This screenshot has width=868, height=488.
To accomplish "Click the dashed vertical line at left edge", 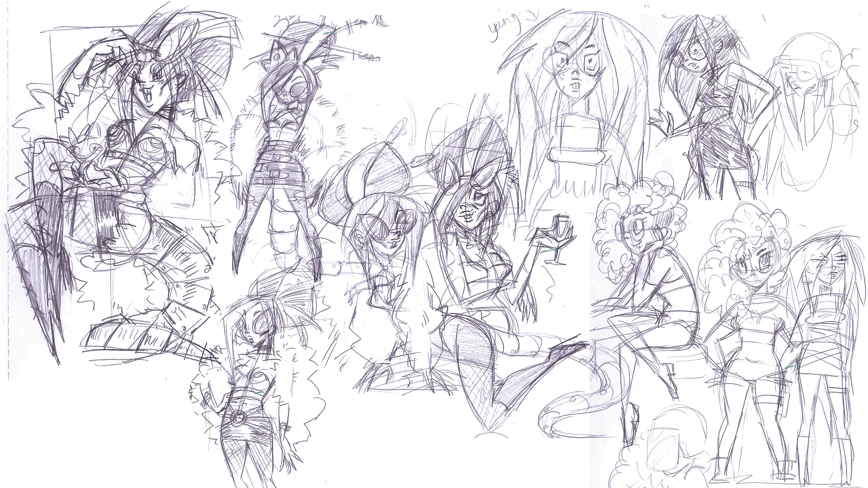I will click(x=9, y=181).
